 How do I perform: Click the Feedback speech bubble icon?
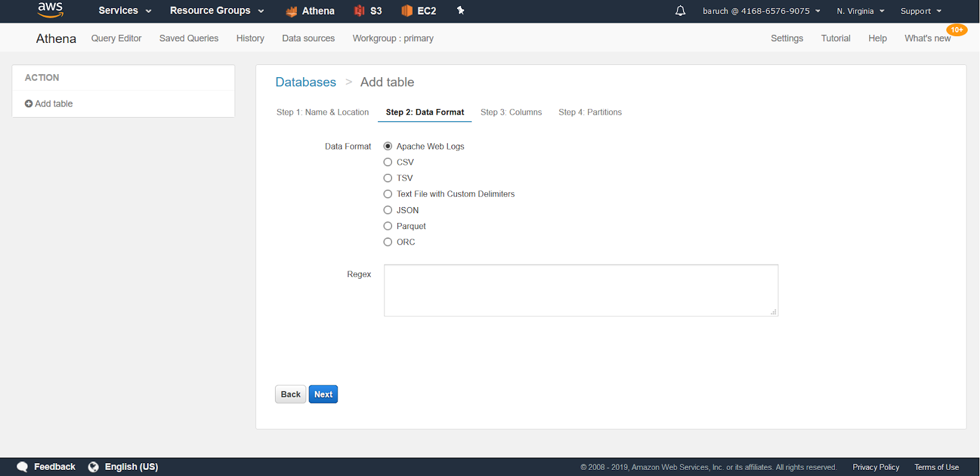click(23, 467)
